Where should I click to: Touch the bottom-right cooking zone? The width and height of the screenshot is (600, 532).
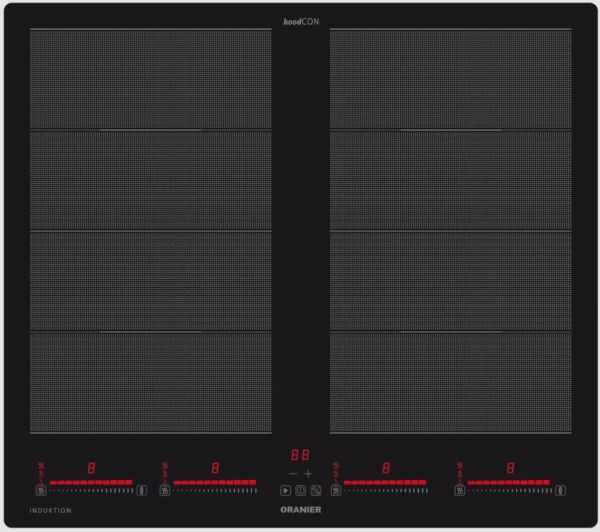[x=450, y=382]
